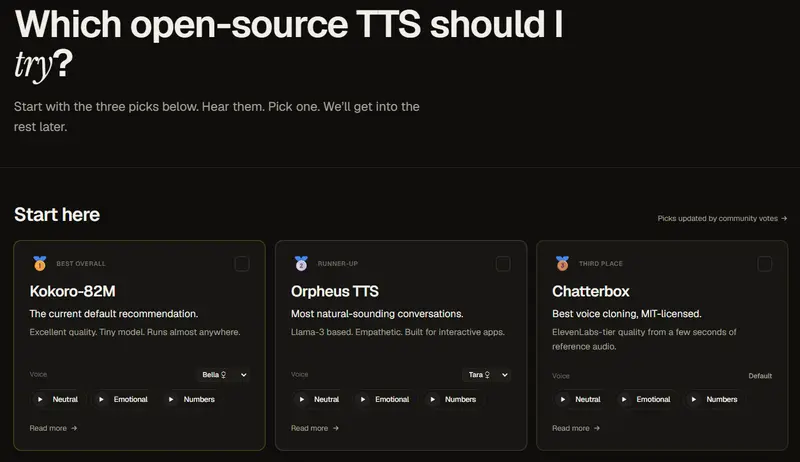
Task: Tick the Kokoro-82M card checkbox
Action: [x=242, y=264]
